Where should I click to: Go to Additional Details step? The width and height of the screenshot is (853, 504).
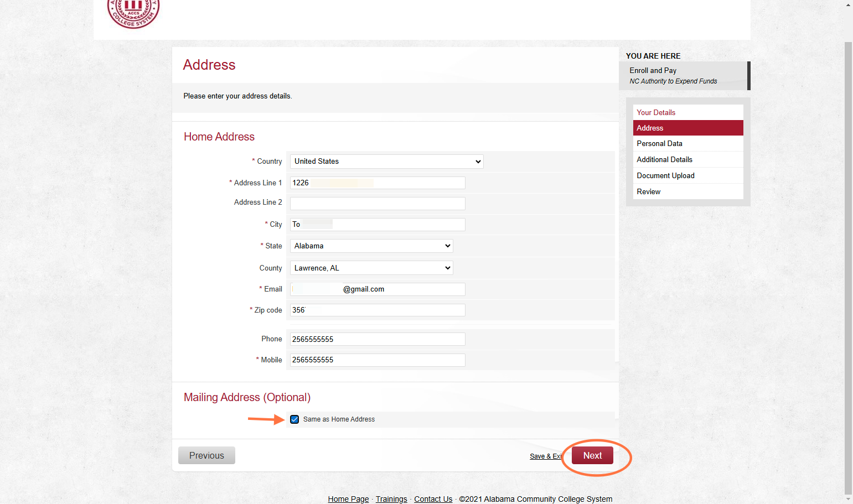(x=688, y=159)
